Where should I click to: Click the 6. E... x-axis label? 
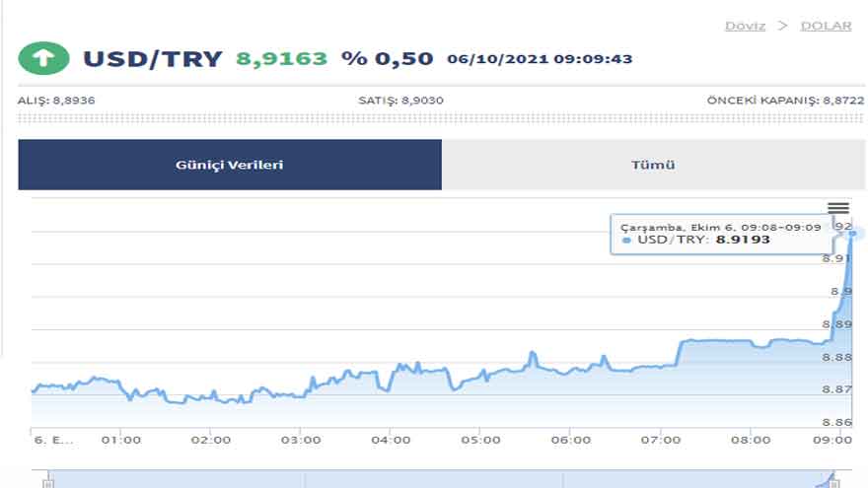[x=53, y=440]
